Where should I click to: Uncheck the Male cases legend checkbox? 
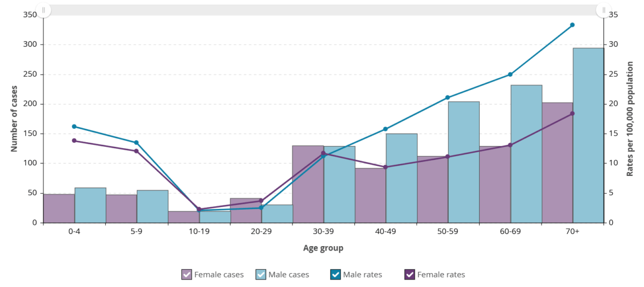(x=261, y=275)
